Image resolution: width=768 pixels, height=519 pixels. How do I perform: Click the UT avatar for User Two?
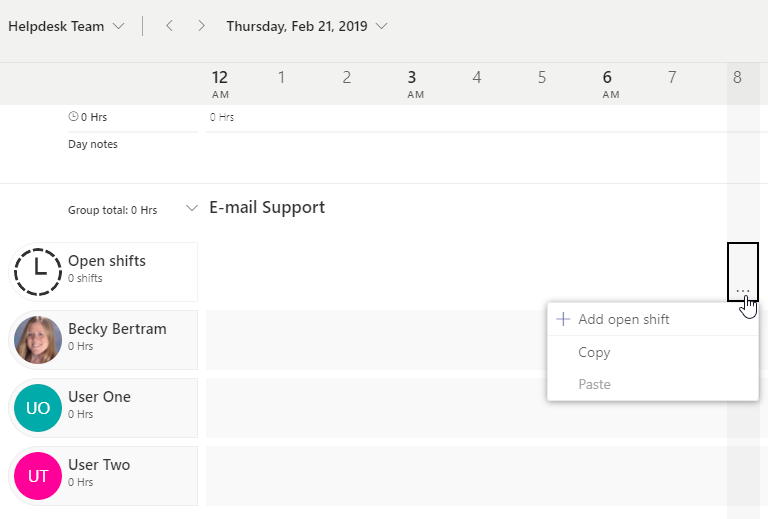coord(38,476)
